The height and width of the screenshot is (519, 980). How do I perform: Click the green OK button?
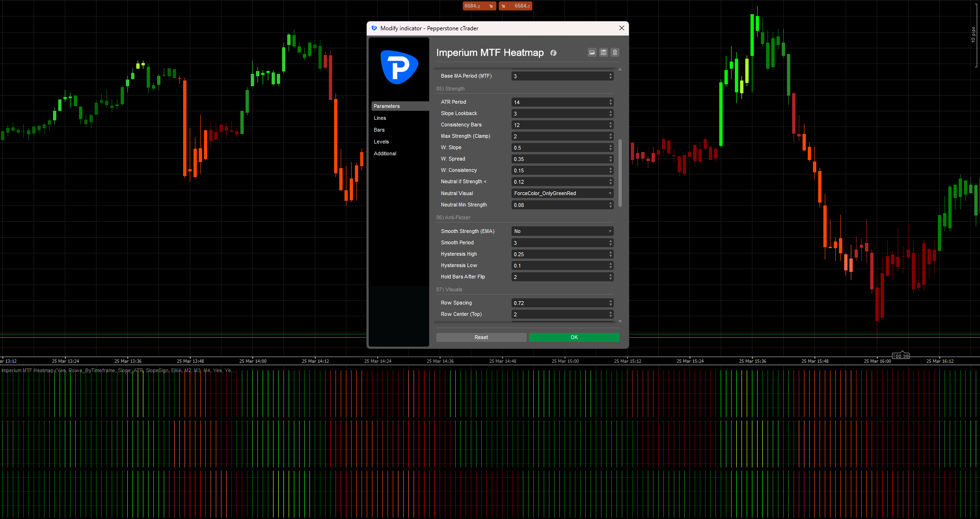pos(574,337)
